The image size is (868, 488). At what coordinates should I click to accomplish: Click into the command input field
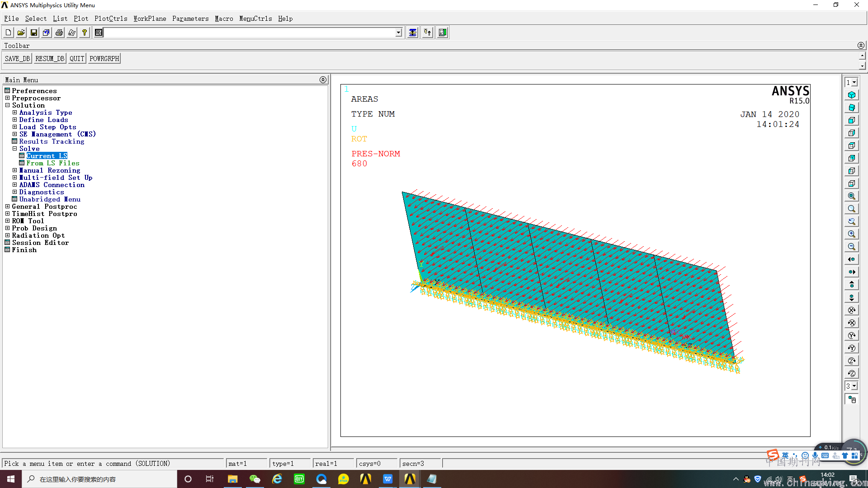pyautogui.click(x=250, y=33)
